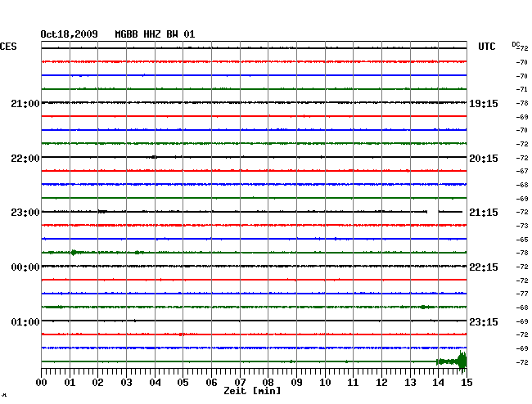
Task: Click the 22:15 UTC time label
Action: click(484, 267)
